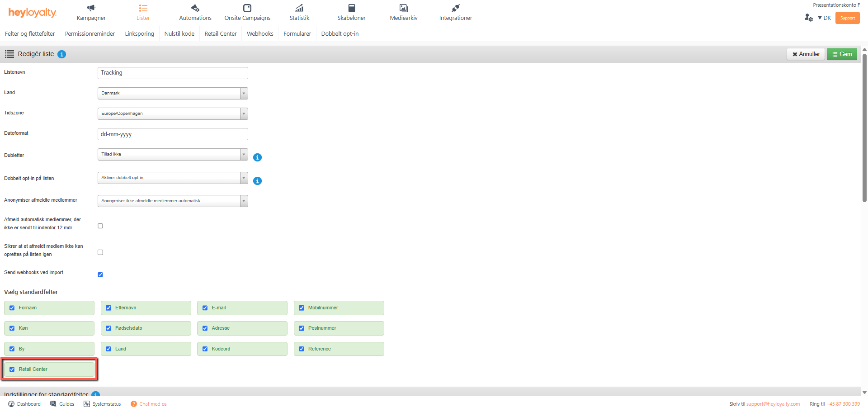Toggle the Mobilnummer field checkbox
Image resolution: width=868 pixels, height=412 pixels.
tap(302, 308)
